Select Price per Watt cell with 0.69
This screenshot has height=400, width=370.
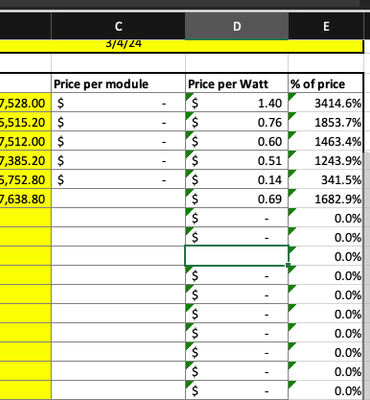[x=237, y=199]
